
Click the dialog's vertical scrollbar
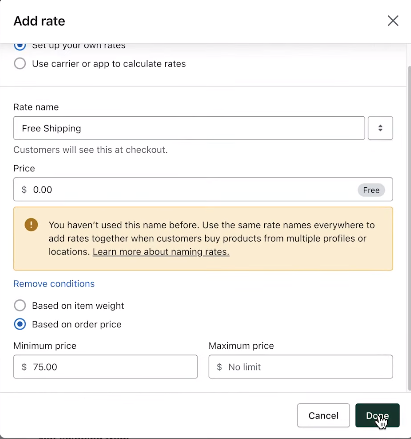409,228
